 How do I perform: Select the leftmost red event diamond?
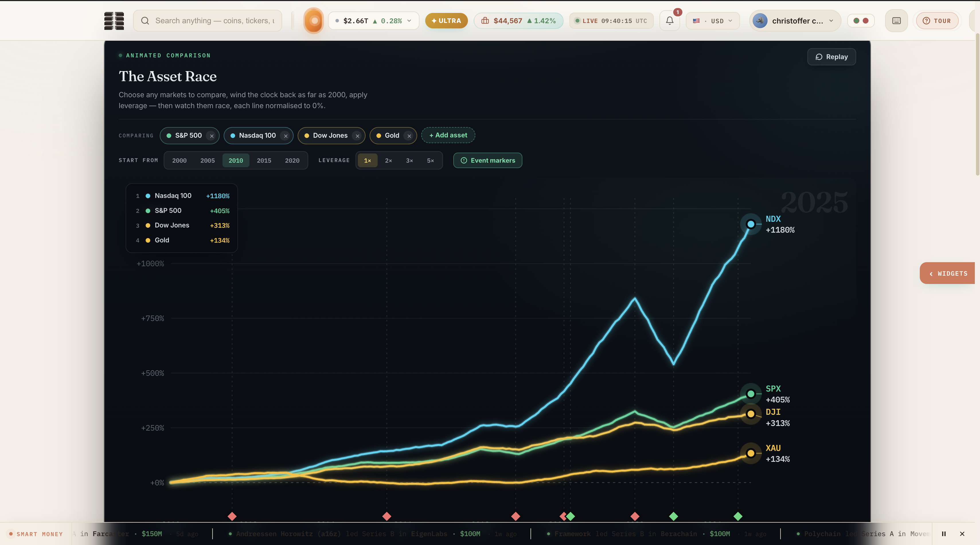pyautogui.click(x=232, y=516)
